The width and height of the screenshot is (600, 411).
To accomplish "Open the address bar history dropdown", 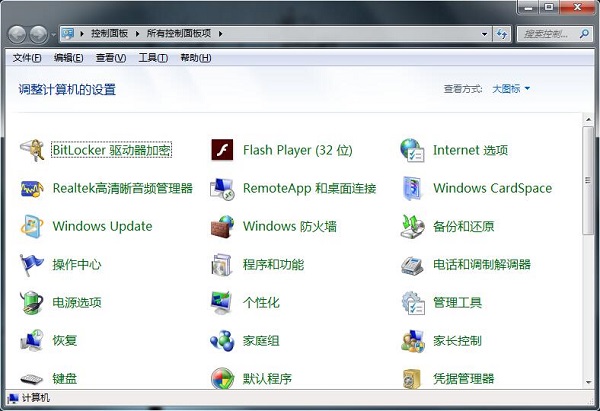I will (484, 34).
